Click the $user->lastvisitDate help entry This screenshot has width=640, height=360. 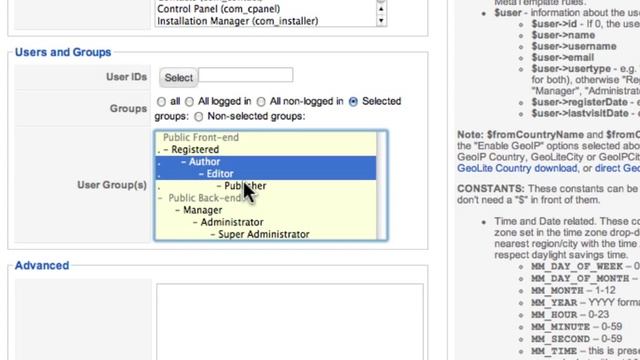pyautogui.click(x=580, y=113)
